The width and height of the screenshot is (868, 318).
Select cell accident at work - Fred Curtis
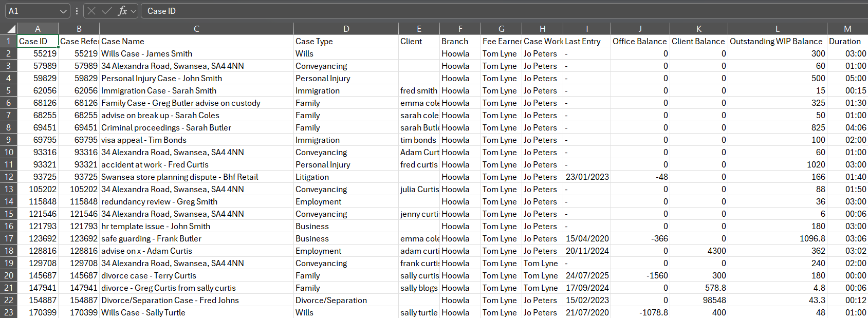(x=196, y=164)
